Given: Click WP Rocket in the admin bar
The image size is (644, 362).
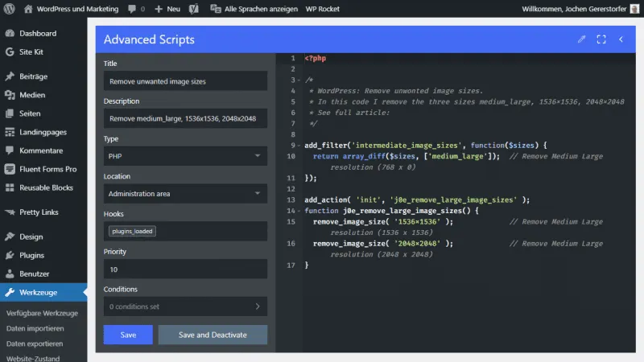Looking at the screenshot, I should coord(323,9).
